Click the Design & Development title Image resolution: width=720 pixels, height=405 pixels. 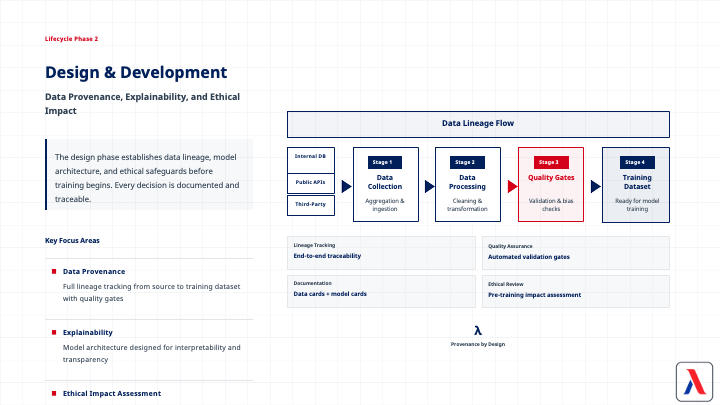pos(136,72)
